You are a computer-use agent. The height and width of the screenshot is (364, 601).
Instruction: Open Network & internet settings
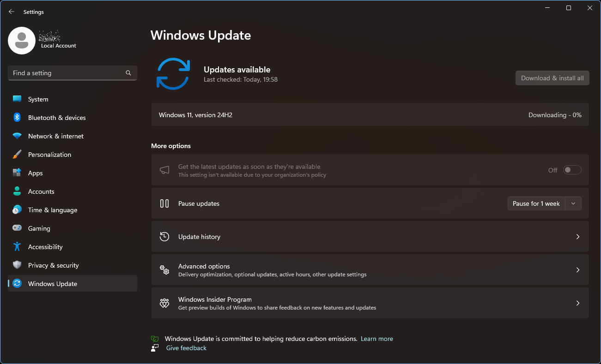[x=73, y=136]
